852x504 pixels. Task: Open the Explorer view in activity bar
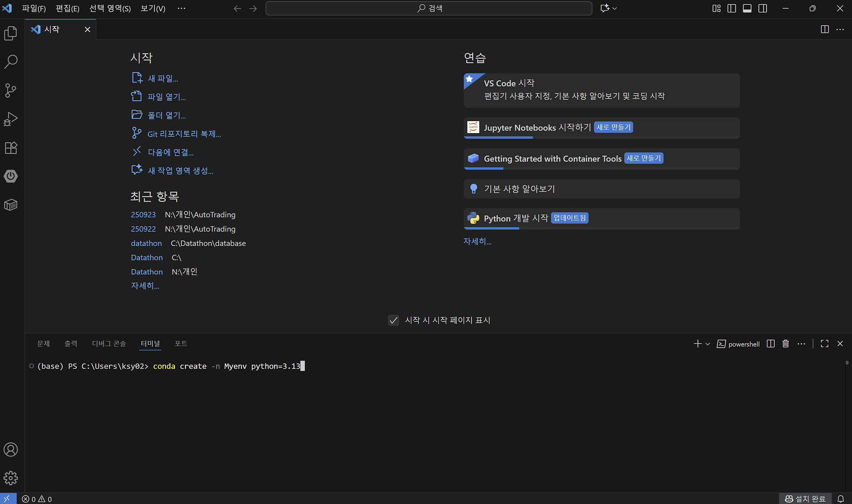[11, 33]
